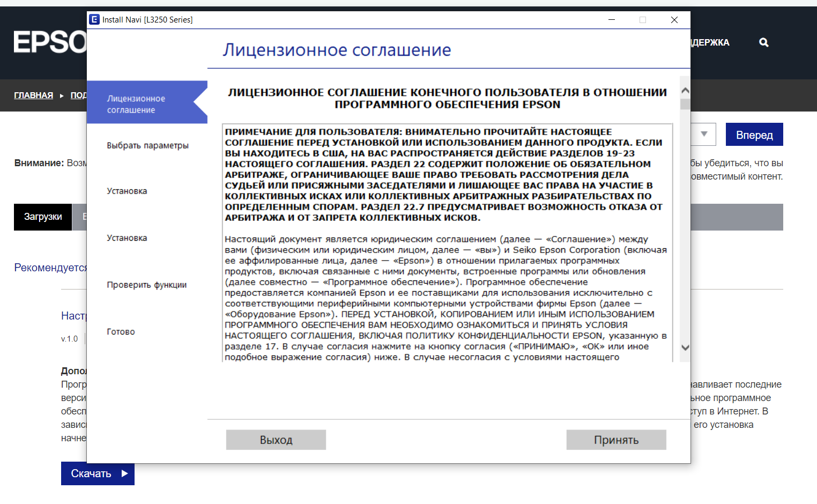Click the ГЛАВНАЯ breadcrumb link
Image resolution: width=817 pixels, height=504 pixels.
(33, 95)
